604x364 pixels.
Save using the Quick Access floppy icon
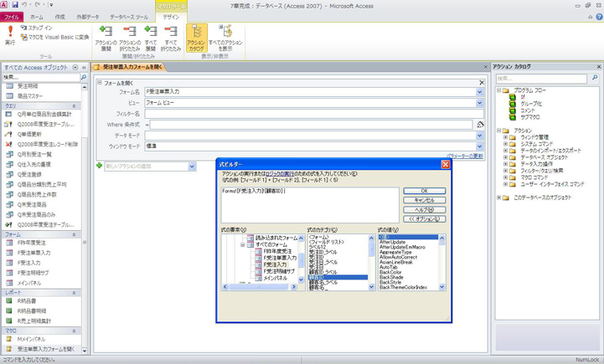pyautogui.click(x=15, y=5)
